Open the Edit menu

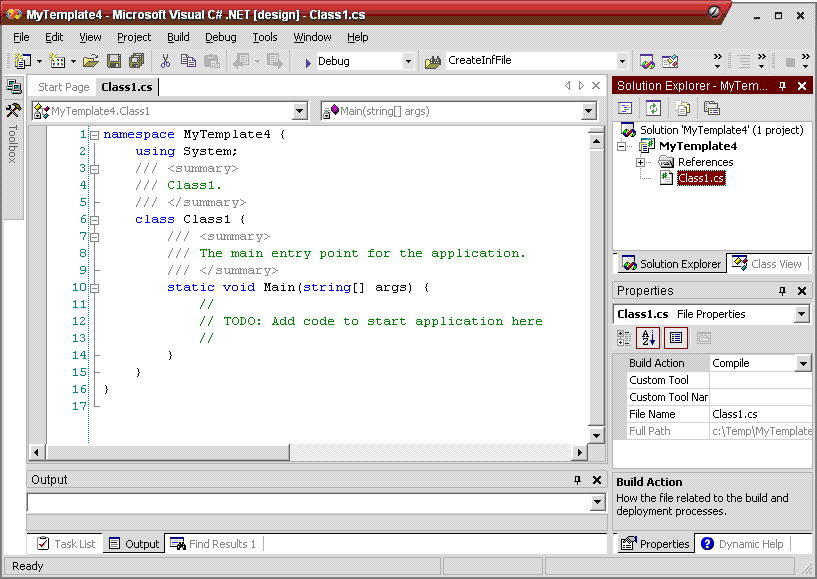pos(54,37)
